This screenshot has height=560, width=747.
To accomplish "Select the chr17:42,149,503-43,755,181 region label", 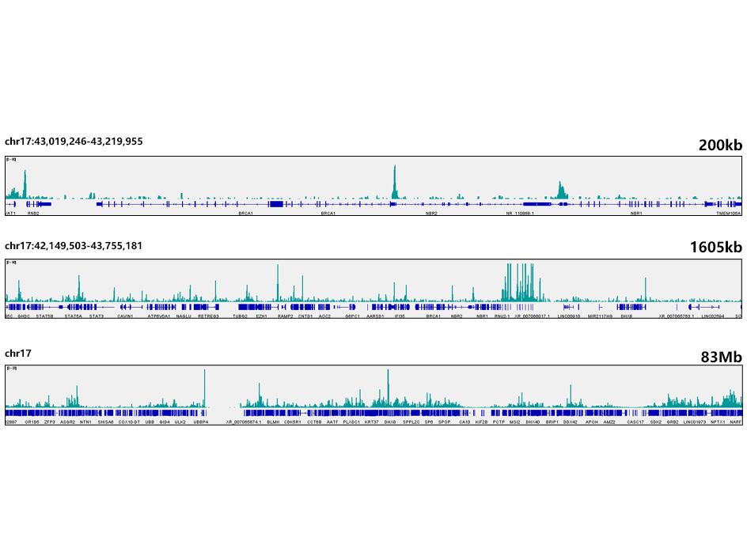I will 74,246.
